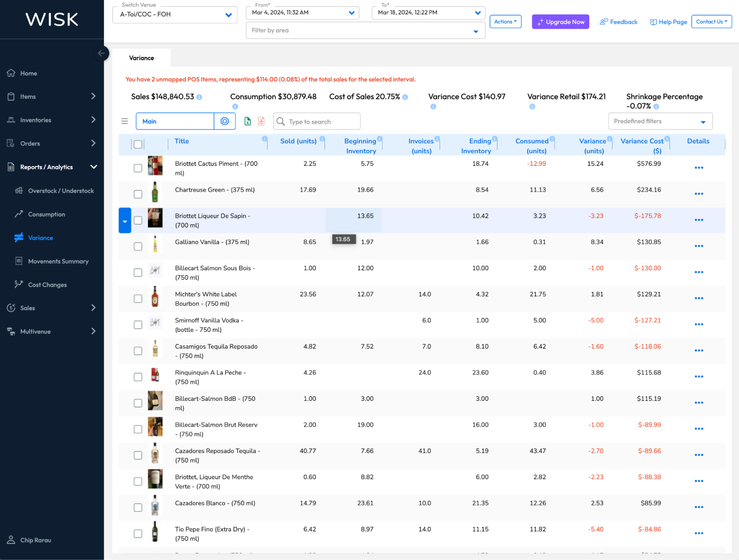The width and height of the screenshot is (739, 560).
Task: Export the variance report as PDF
Action: coord(261,121)
